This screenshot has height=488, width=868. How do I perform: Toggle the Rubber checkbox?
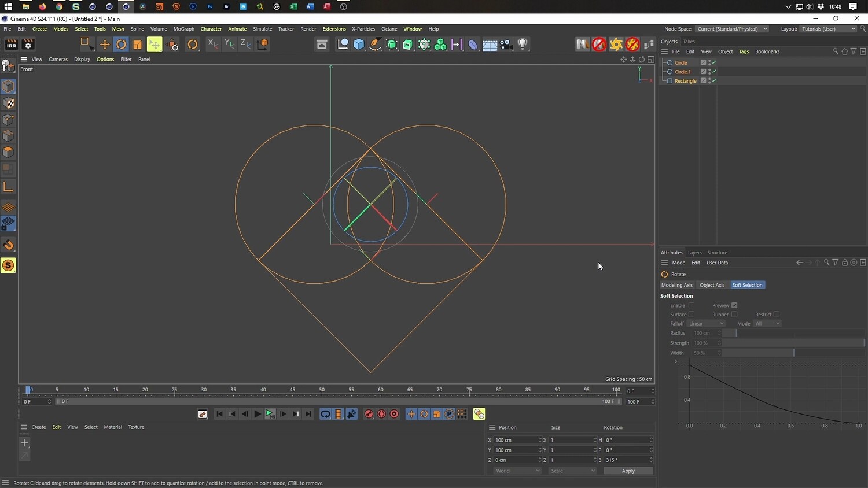click(x=734, y=315)
